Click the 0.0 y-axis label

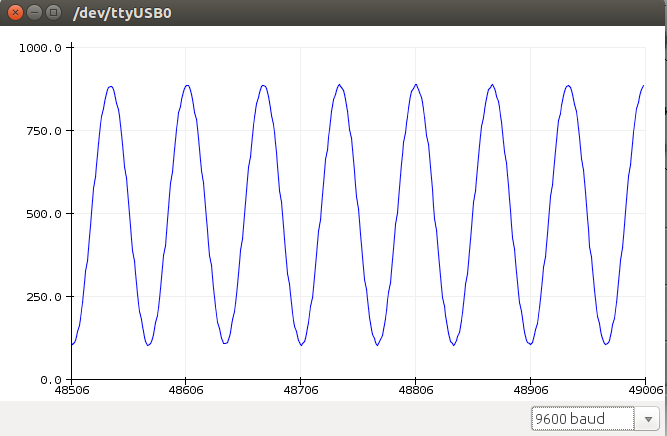coord(51,380)
